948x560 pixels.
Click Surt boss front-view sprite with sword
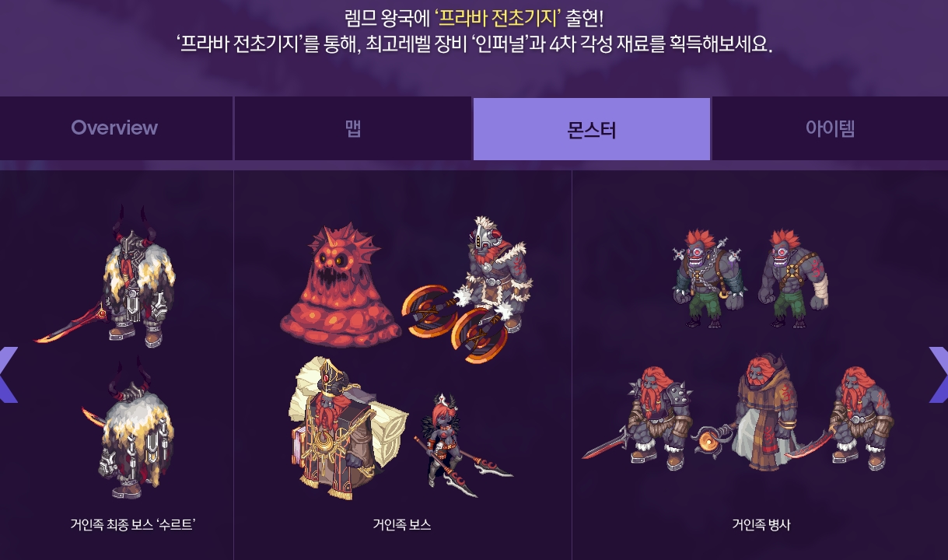109,278
